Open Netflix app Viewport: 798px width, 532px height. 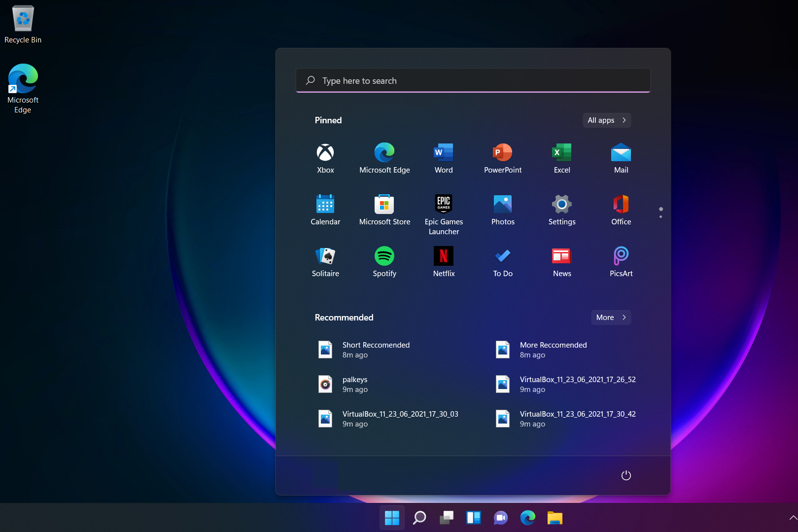click(444, 262)
